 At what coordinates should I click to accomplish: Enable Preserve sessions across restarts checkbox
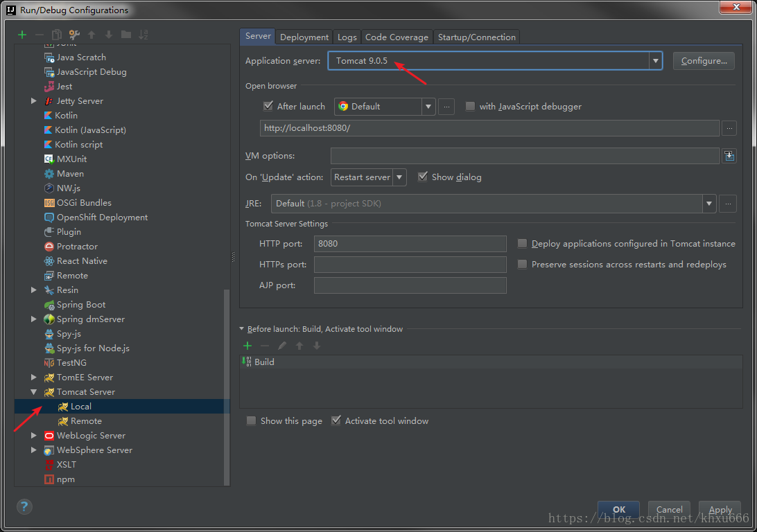(522, 265)
